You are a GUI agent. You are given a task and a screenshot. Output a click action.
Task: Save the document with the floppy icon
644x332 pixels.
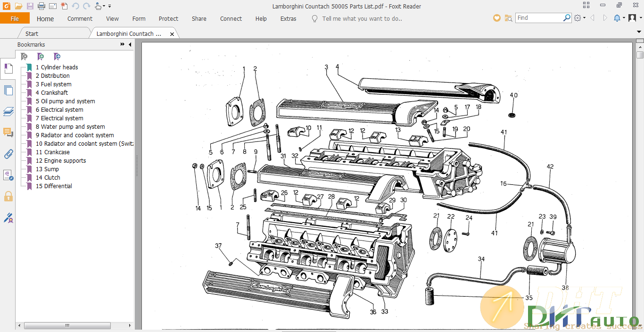[x=30, y=6]
